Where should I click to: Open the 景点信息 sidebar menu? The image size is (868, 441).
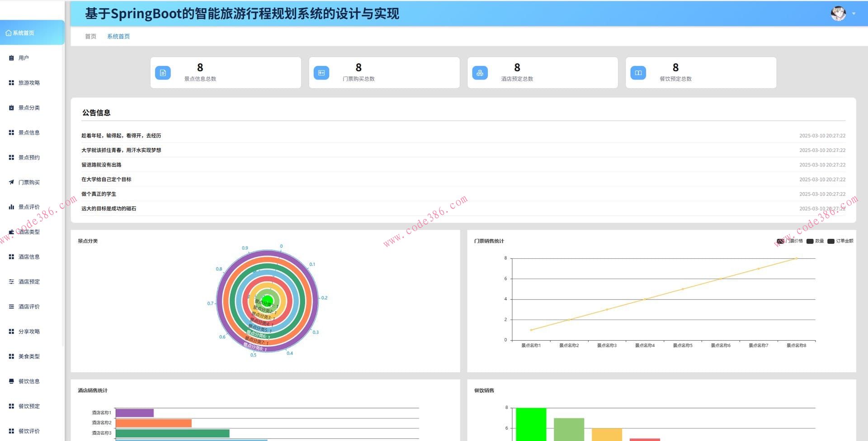[29, 133]
